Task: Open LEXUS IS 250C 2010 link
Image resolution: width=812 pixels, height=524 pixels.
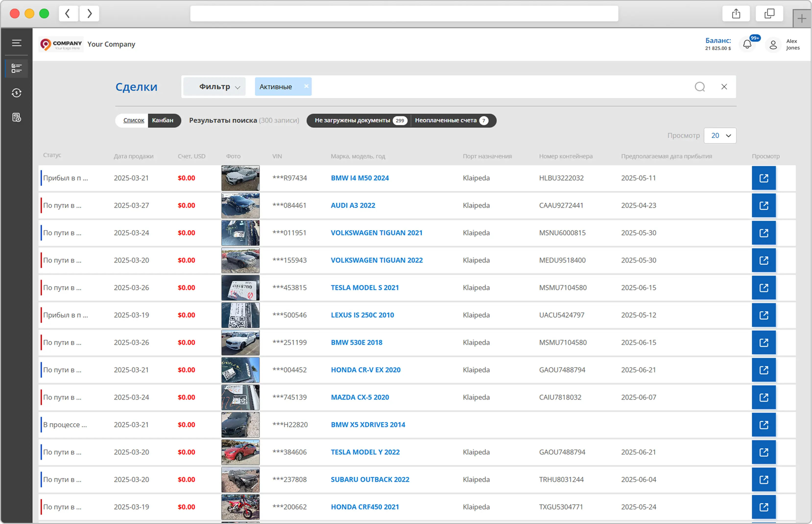Action: click(x=362, y=315)
